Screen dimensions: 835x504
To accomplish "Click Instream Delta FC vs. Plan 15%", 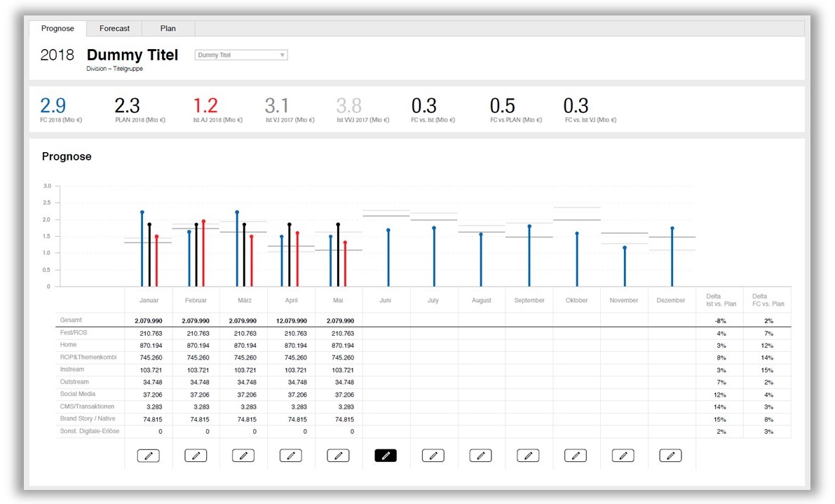I will (767, 370).
